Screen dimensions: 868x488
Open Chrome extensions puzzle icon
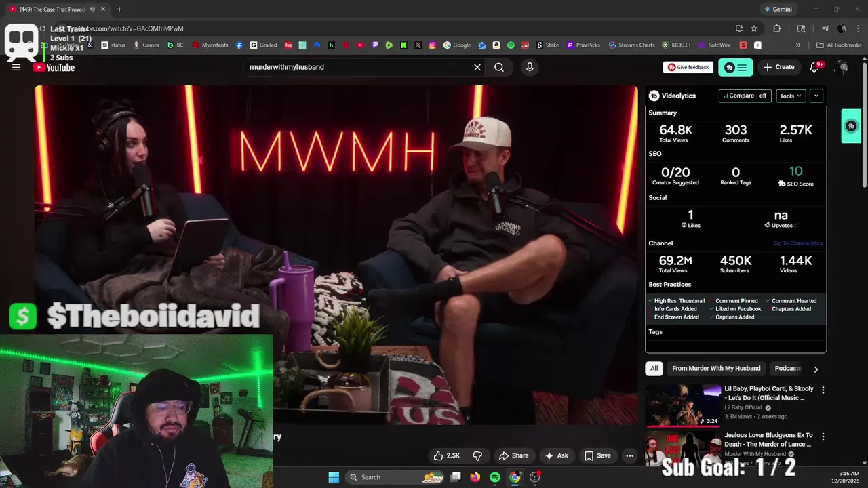click(x=777, y=28)
